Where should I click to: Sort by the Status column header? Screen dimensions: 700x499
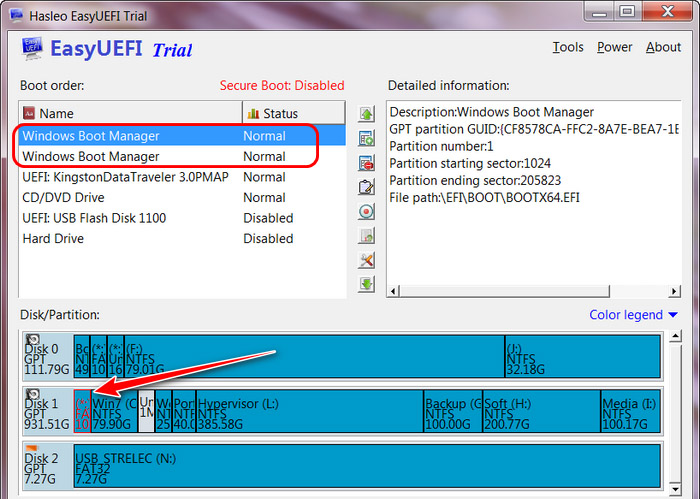coord(294,113)
